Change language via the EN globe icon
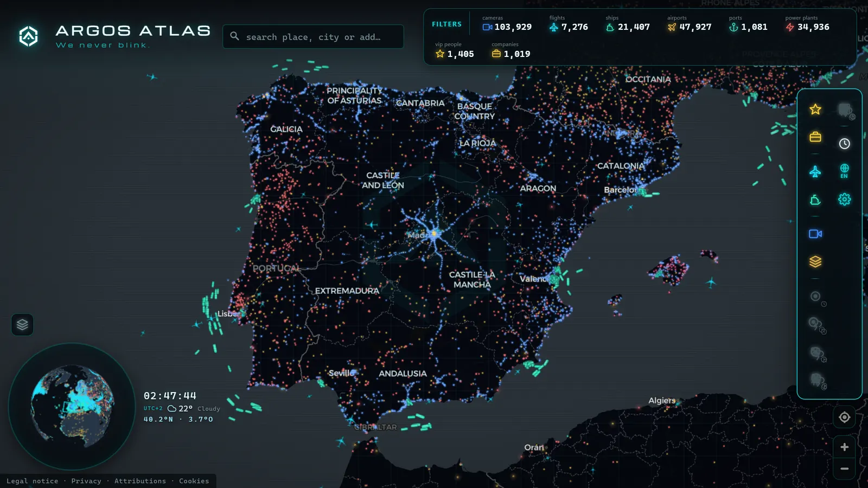The width and height of the screenshot is (868, 488). [845, 171]
